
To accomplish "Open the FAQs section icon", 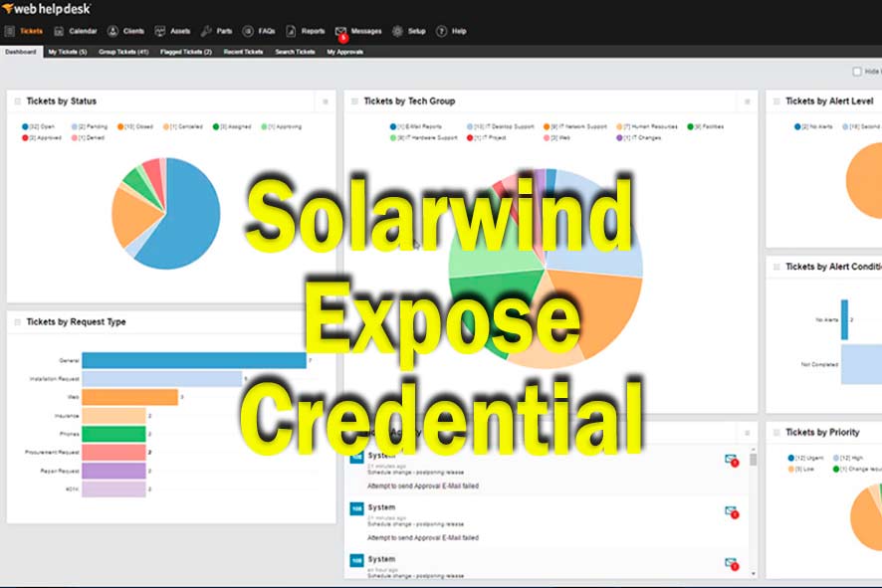I will [249, 31].
